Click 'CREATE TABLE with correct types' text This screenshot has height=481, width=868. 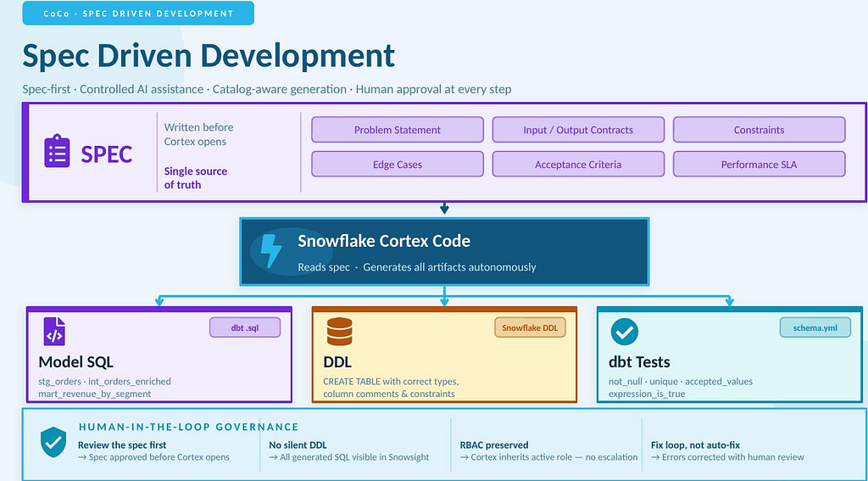(x=391, y=381)
